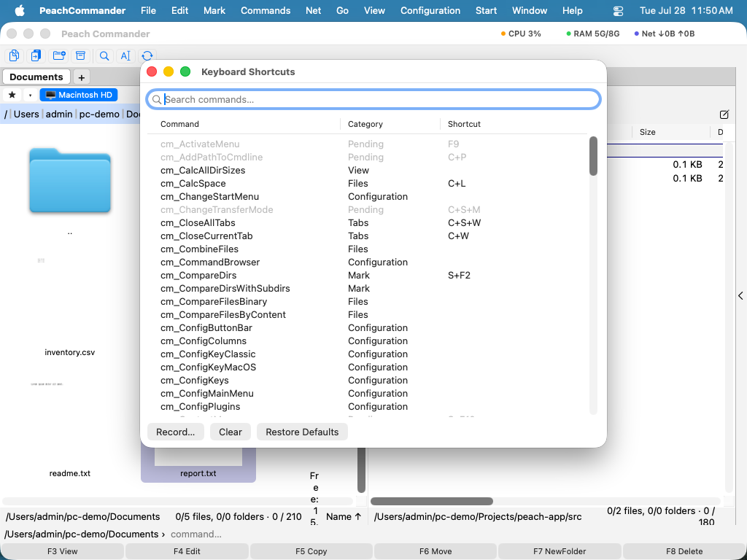
Task: Select the cm_CompareDirs command row
Action: click(368, 275)
